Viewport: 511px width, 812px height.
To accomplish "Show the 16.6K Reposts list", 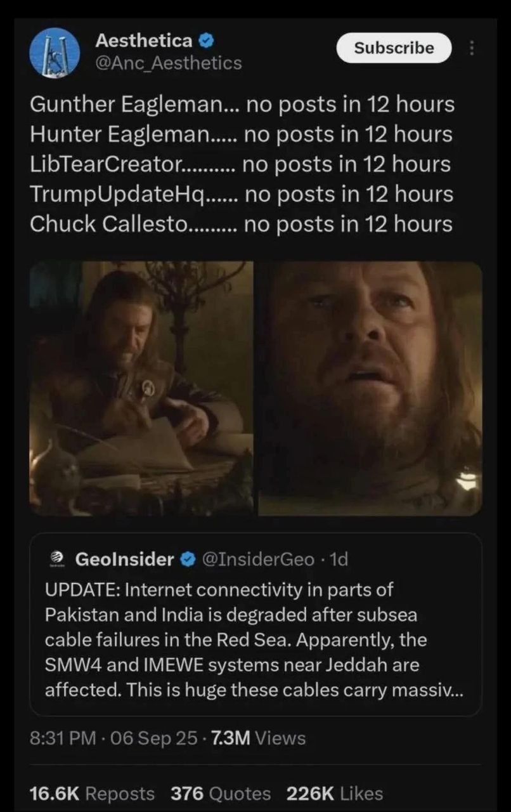I will [92, 794].
